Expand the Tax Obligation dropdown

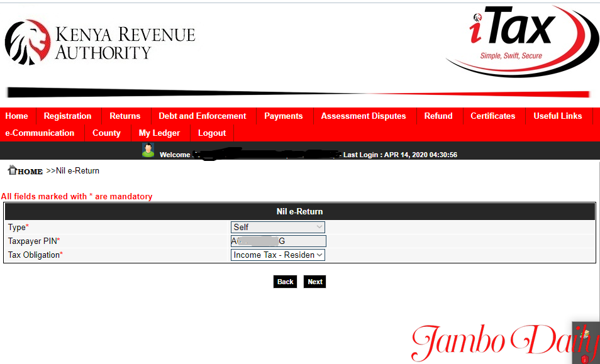click(277, 255)
